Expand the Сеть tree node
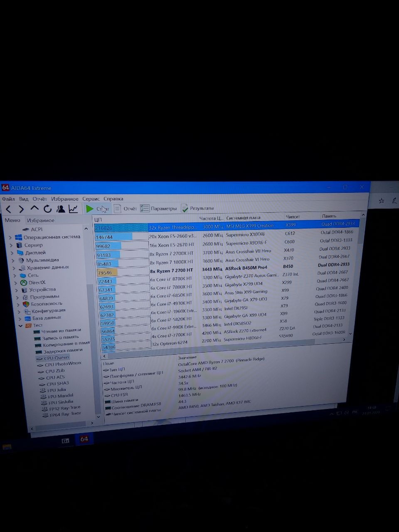The width and height of the screenshot is (399, 532). point(15,276)
